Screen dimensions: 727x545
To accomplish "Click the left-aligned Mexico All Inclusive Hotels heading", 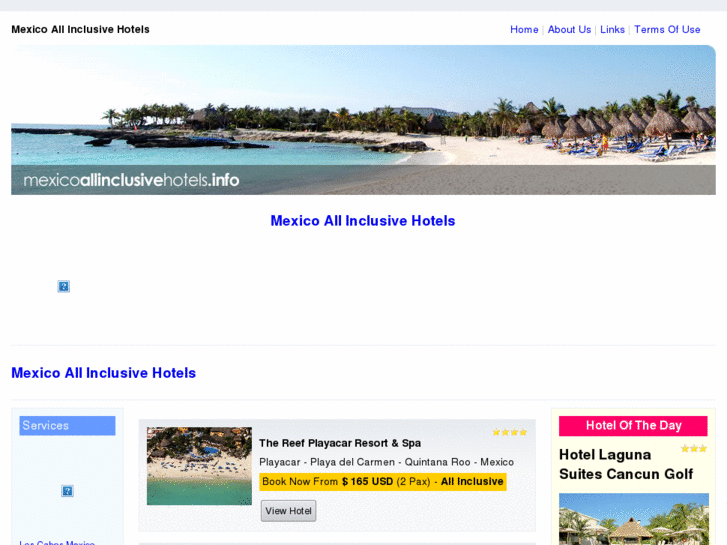I will click(103, 373).
